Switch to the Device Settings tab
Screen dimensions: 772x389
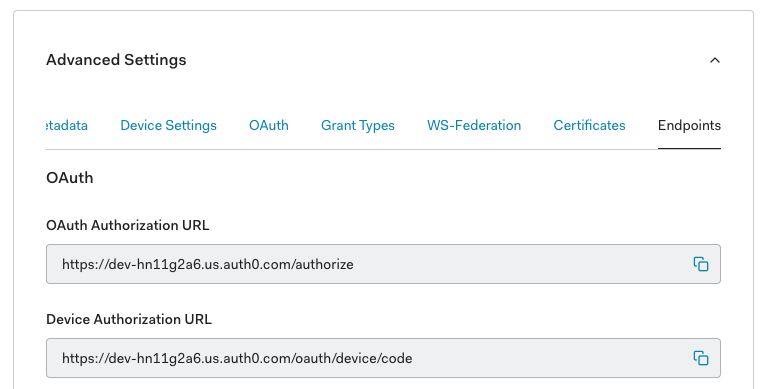(168, 126)
